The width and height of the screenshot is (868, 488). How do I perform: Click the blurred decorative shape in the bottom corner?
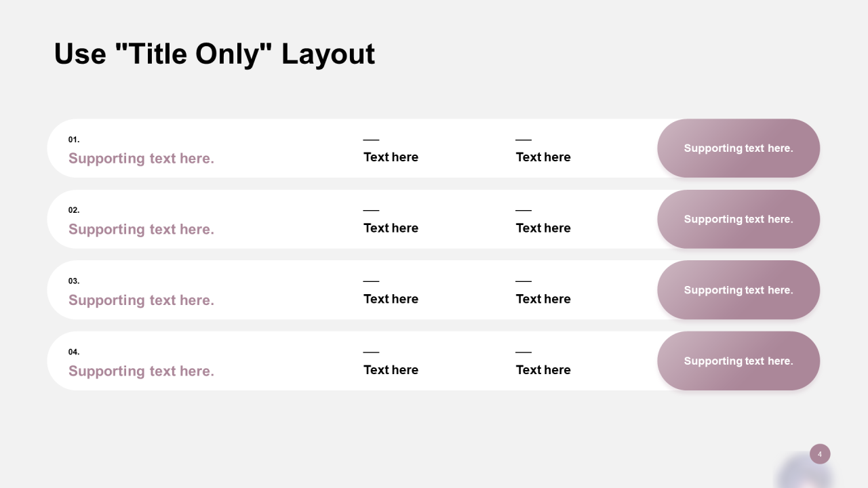click(804, 473)
